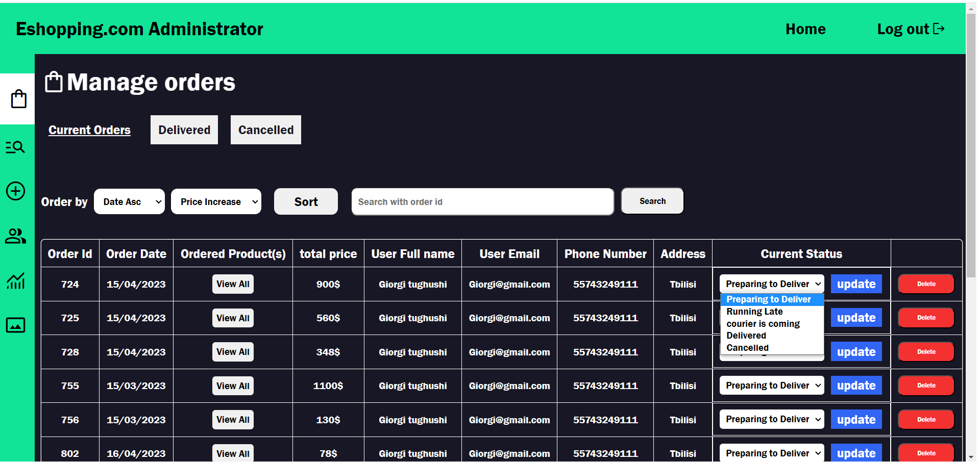Viewport: 980px width, 462px height.
Task: Select Home in the top navigation
Action: pos(805,29)
